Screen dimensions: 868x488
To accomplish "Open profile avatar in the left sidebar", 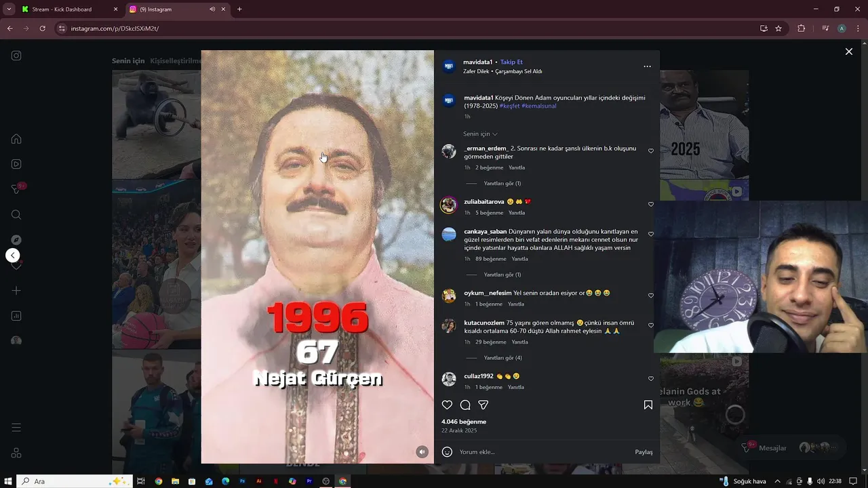I will click(x=16, y=341).
